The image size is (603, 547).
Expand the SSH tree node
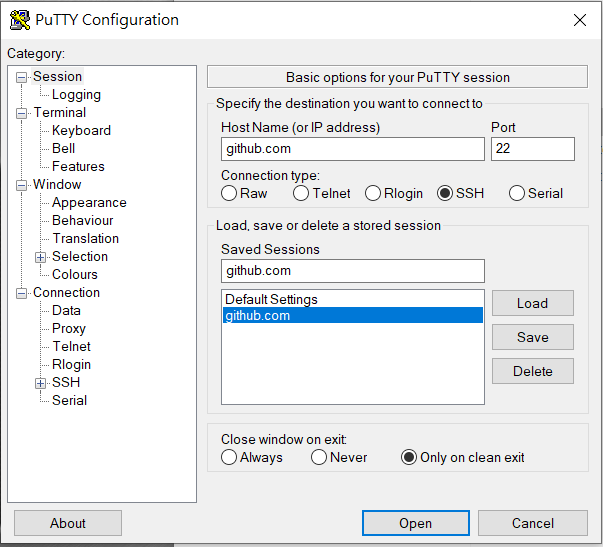(x=40, y=383)
